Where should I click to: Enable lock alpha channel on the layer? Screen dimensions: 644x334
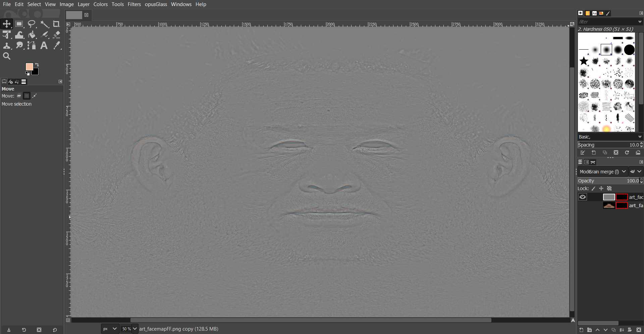tap(609, 188)
